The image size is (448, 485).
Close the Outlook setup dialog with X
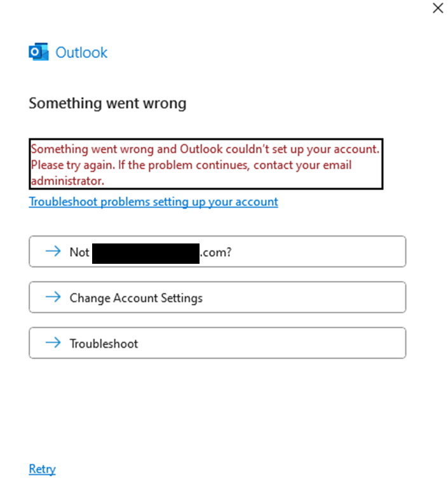click(437, 8)
